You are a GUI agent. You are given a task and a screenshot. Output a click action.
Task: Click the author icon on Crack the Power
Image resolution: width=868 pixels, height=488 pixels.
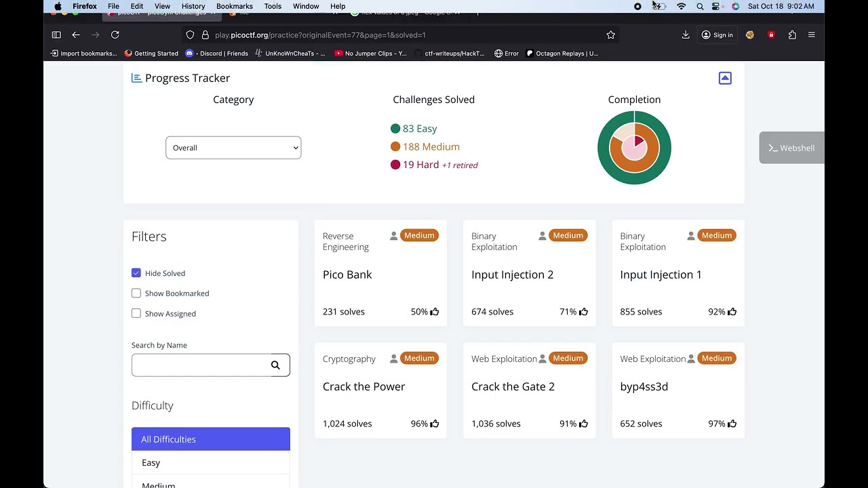point(393,359)
